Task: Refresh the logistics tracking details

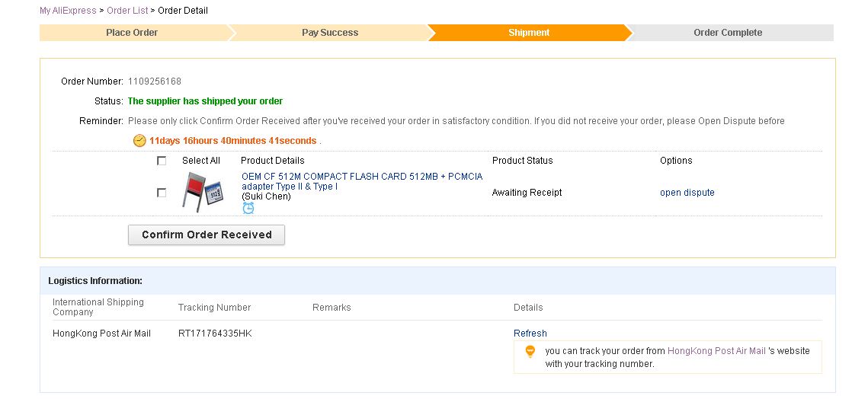Action: click(530, 334)
